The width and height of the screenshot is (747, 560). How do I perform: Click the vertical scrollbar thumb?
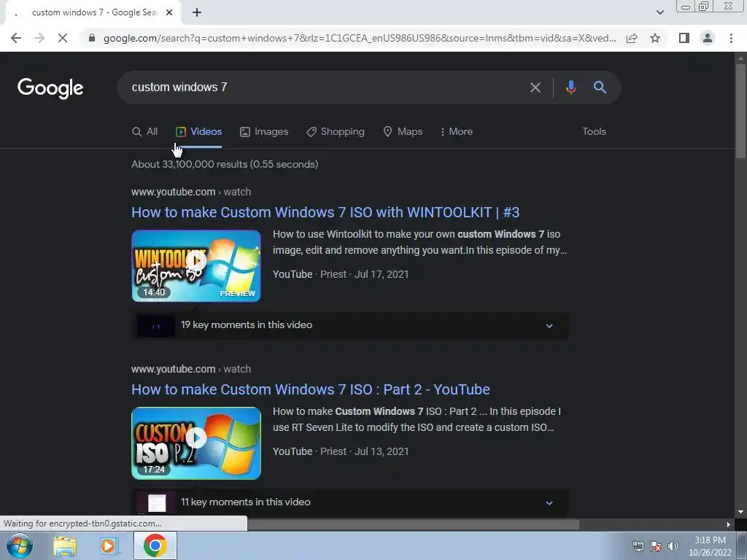(x=740, y=111)
